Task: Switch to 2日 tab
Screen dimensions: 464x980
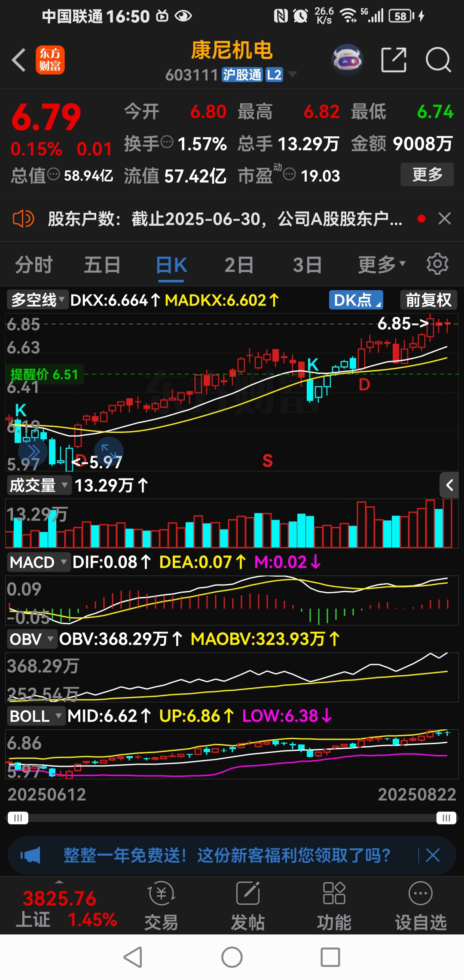Action: 239,264
